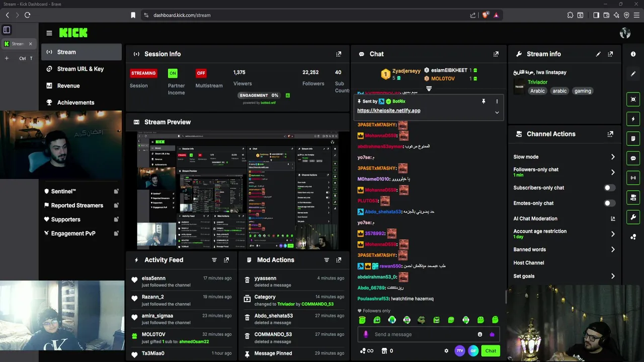Open the emoji picker in message box
The height and width of the screenshot is (362, 644).
(480, 334)
